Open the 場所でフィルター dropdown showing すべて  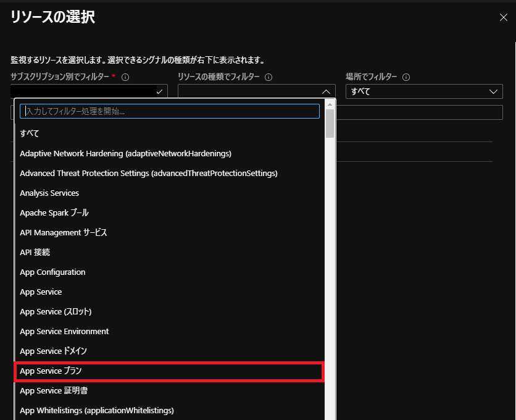click(424, 91)
